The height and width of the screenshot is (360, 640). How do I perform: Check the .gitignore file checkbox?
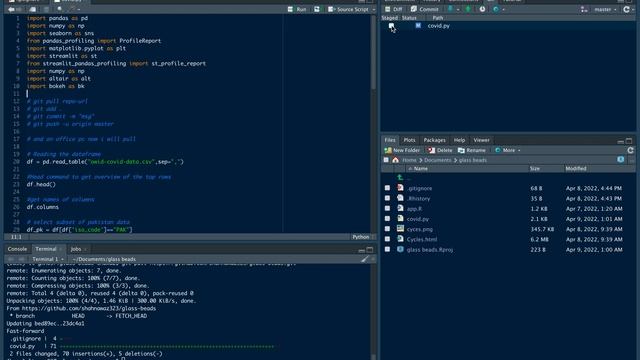(x=387, y=188)
